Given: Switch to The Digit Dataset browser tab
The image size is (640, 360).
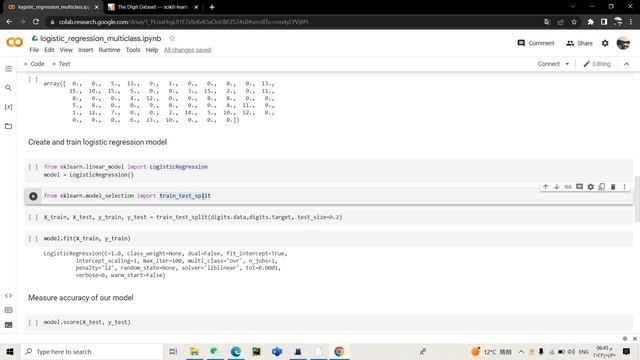Looking at the screenshot, I should coord(152,7).
